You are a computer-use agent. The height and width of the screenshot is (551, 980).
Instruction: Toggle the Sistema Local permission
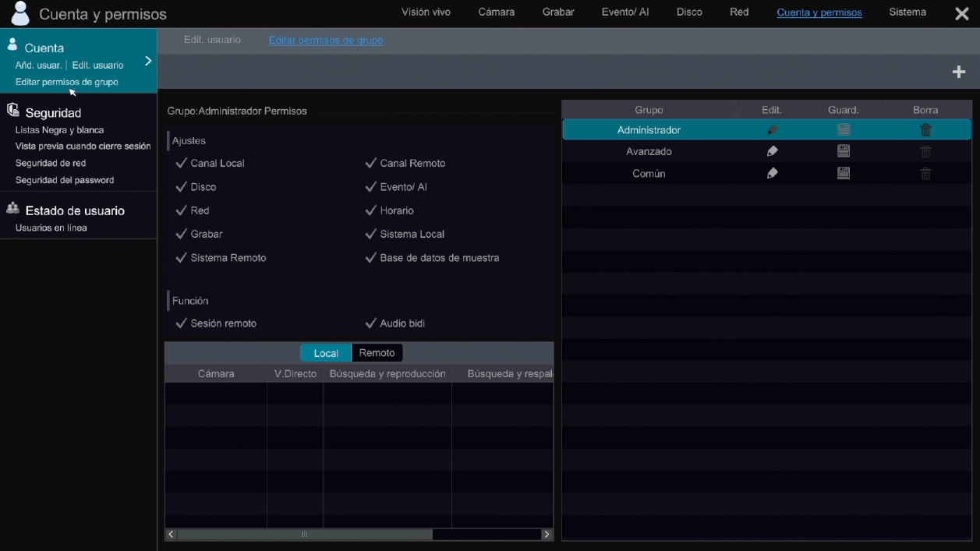click(x=371, y=234)
